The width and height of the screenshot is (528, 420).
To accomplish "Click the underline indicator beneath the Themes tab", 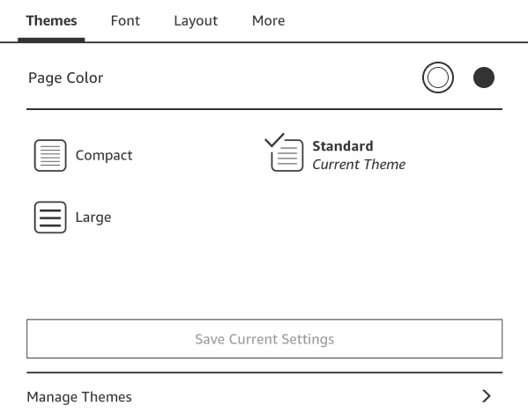I will pyautogui.click(x=51, y=40).
